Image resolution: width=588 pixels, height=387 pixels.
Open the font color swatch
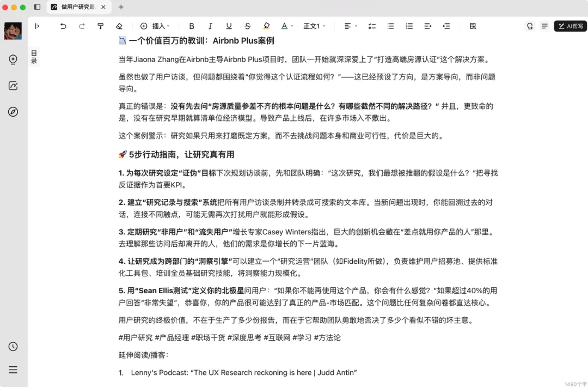click(x=284, y=26)
